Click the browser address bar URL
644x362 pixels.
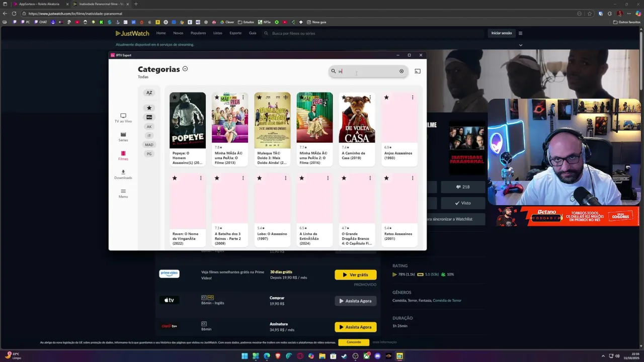click(x=75, y=14)
